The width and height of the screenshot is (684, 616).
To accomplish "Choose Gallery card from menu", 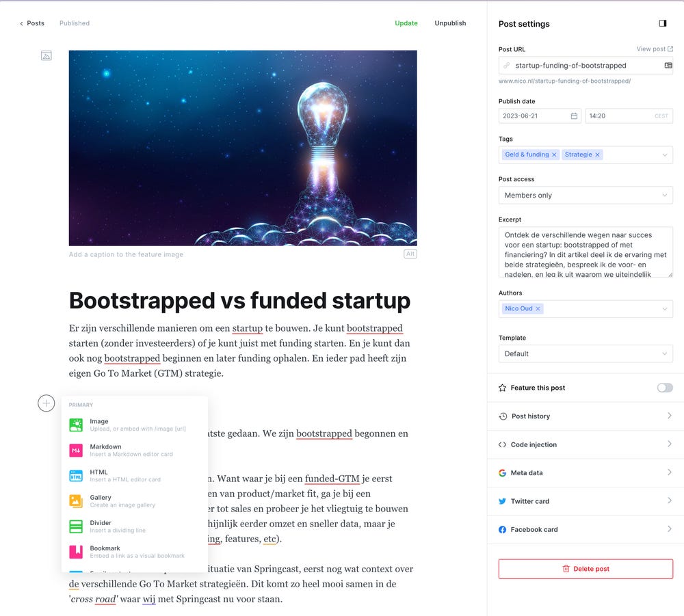I will tap(135, 500).
